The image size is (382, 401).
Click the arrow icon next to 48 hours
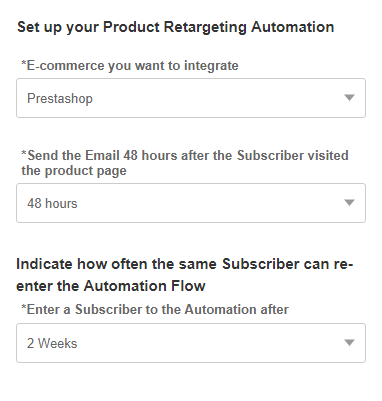click(349, 203)
